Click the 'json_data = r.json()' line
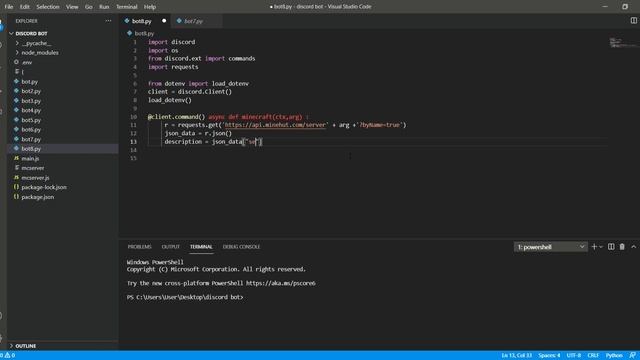This screenshot has height=360, width=640. point(198,133)
